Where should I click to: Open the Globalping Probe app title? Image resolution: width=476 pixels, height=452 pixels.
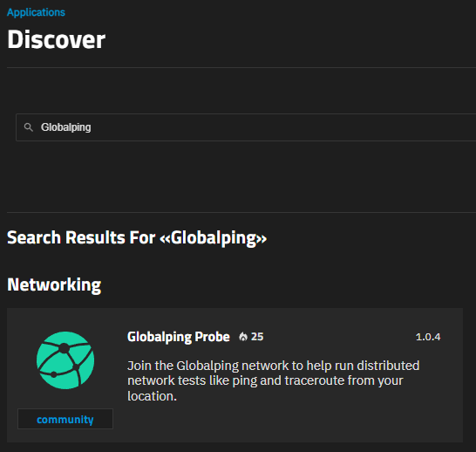tap(179, 337)
